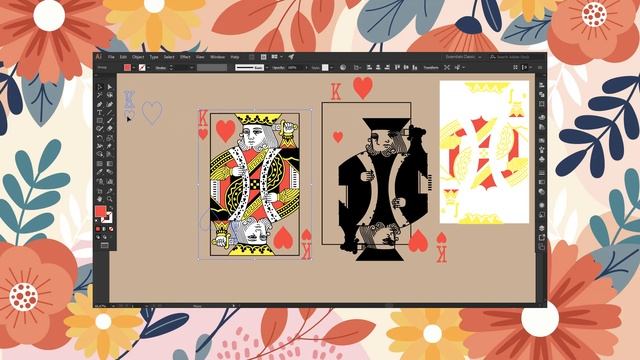Select the Type tool
The width and height of the screenshot is (640, 360).
click(100, 112)
